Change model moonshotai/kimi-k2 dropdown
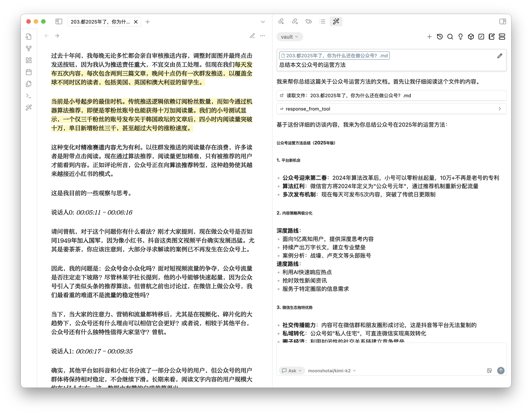Viewport: 532px width, 415px height. tap(332, 371)
